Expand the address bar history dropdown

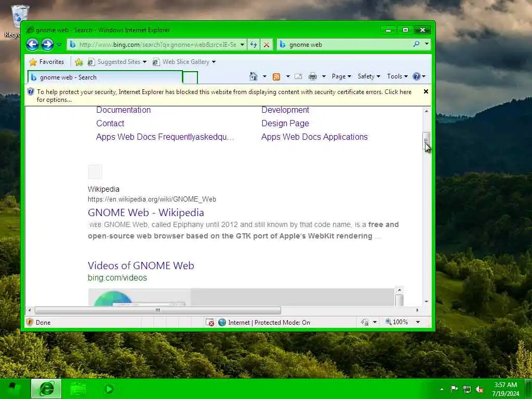[242, 45]
